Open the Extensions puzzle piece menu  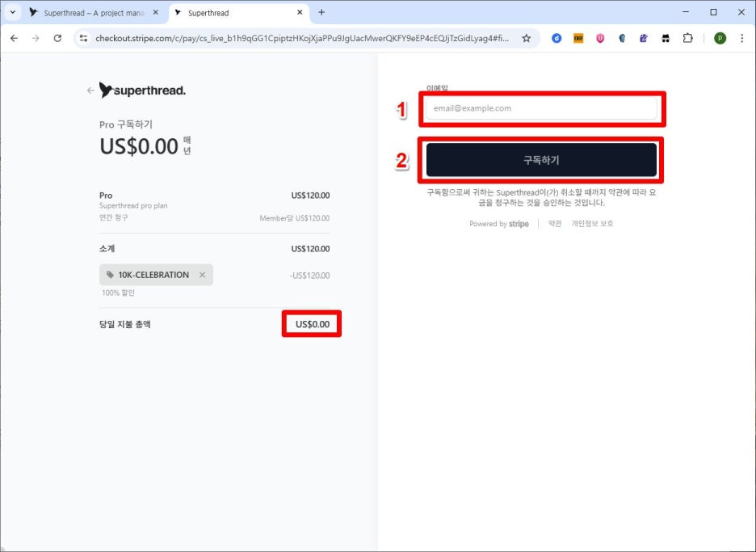(687, 38)
